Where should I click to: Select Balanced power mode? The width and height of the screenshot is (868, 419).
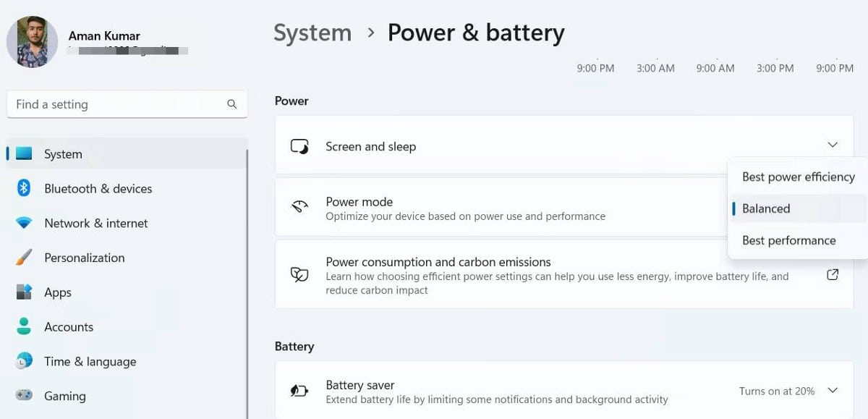(x=765, y=208)
